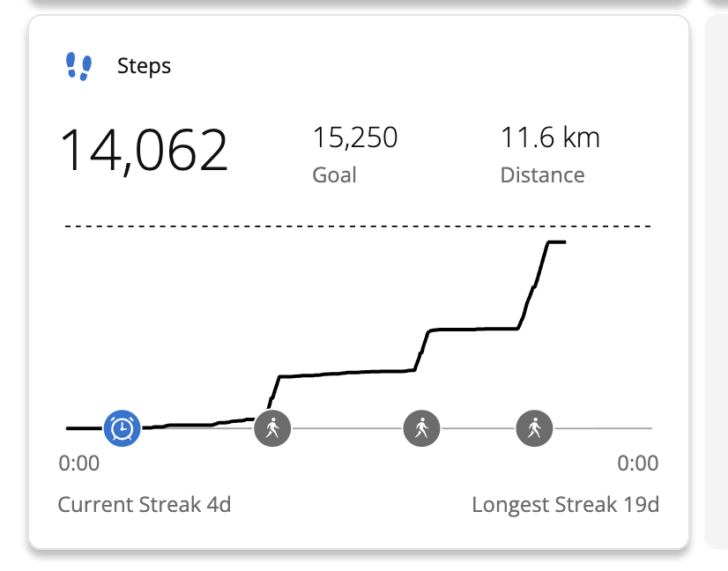The image size is (728, 571).
Task: Open Current Streak 4d
Action: pyautogui.click(x=145, y=505)
